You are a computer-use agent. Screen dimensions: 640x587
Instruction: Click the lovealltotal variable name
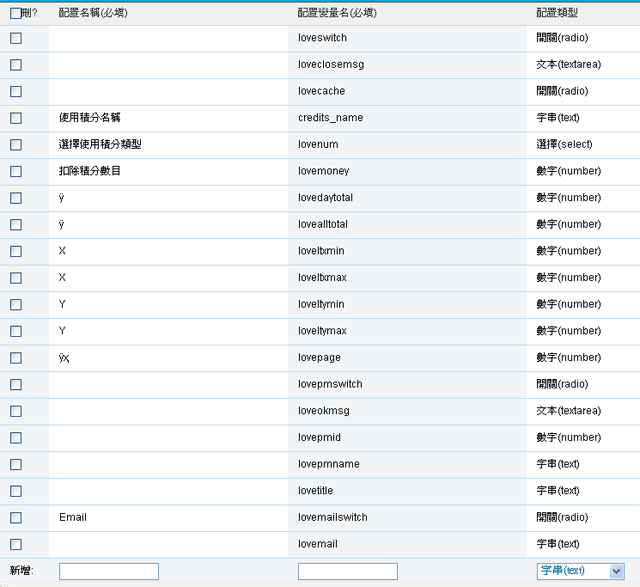pos(323,224)
